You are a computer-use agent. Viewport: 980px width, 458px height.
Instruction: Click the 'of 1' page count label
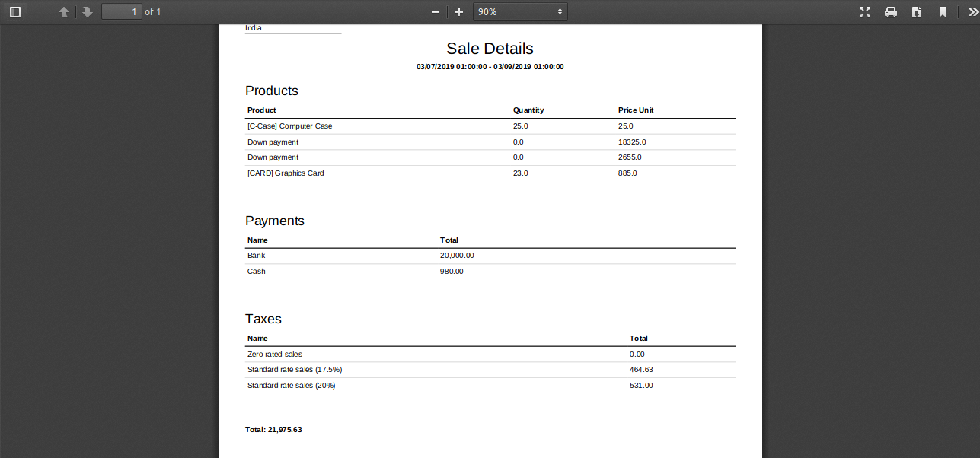click(x=153, y=12)
